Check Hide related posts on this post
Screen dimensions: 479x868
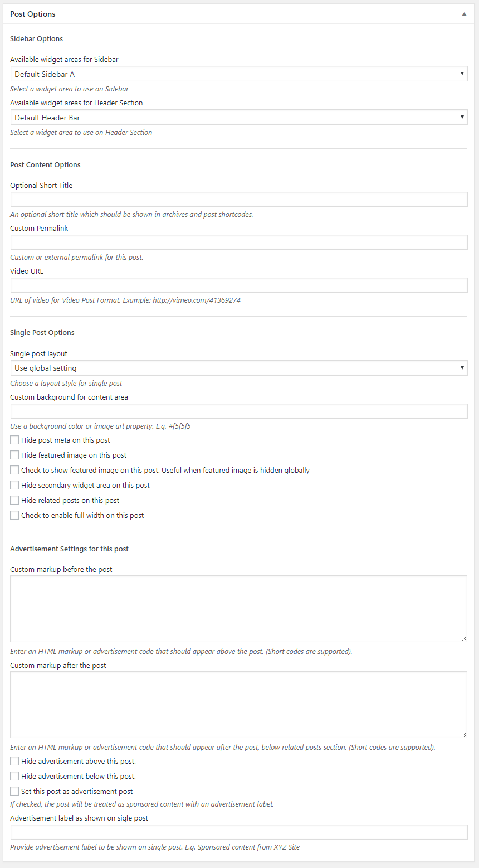point(14,501)
